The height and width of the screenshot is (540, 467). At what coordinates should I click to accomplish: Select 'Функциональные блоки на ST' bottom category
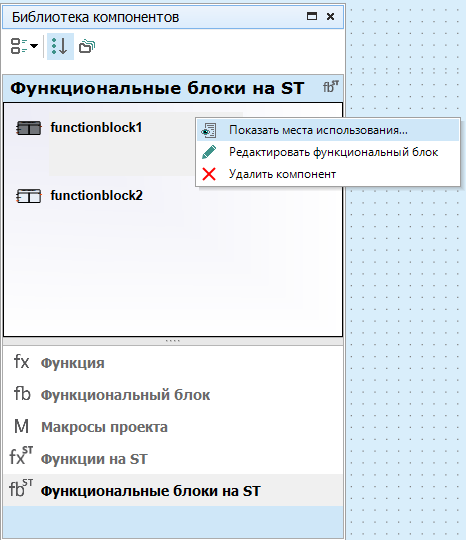[173, 490]
